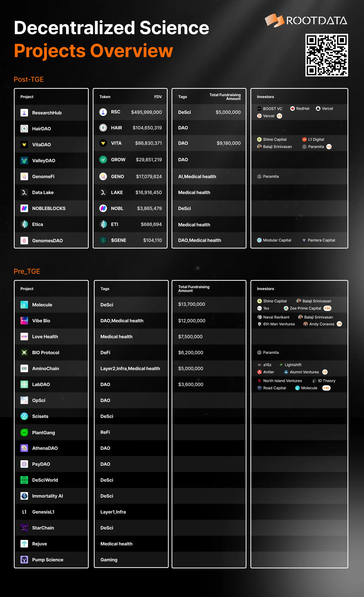Click the PlantGang green icon
This screenshot has height=597, width=364.
(24, 433)
